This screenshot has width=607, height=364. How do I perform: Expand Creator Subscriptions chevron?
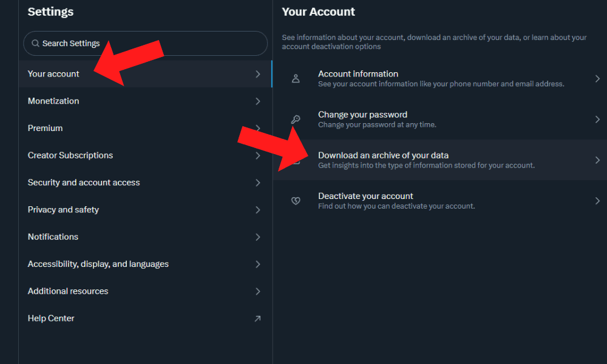(x=257, y=156)
